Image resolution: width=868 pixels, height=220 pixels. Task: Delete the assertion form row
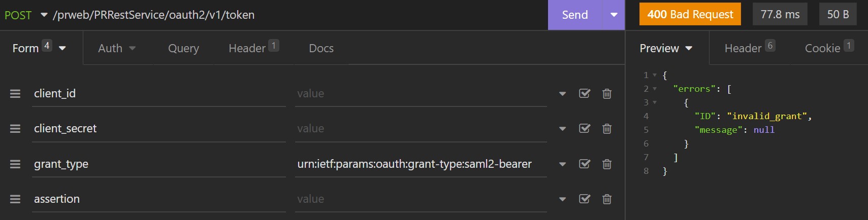coord(606,199)
